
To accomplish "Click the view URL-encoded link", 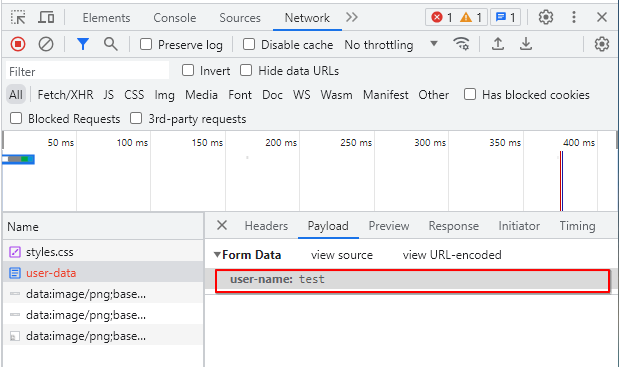I will click(x=452, y=255).
